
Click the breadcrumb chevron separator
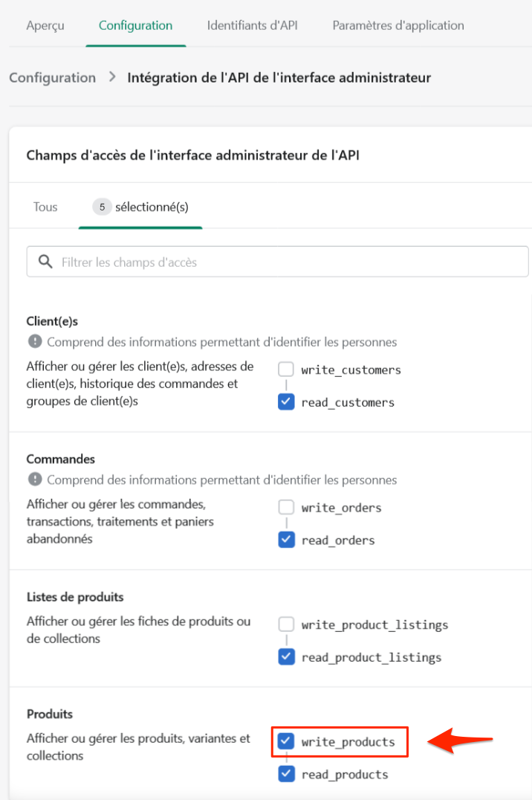coord(112,77)
